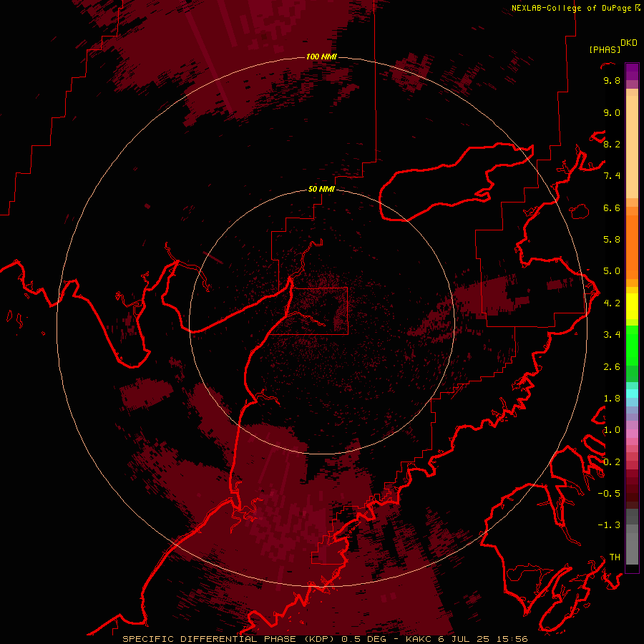Click the 1.8 scale value

click(612, 399)
